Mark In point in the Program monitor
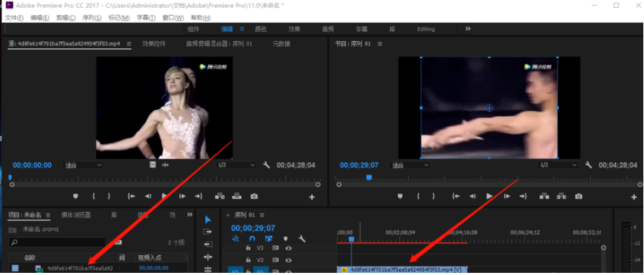 click(x=418, y=196)
